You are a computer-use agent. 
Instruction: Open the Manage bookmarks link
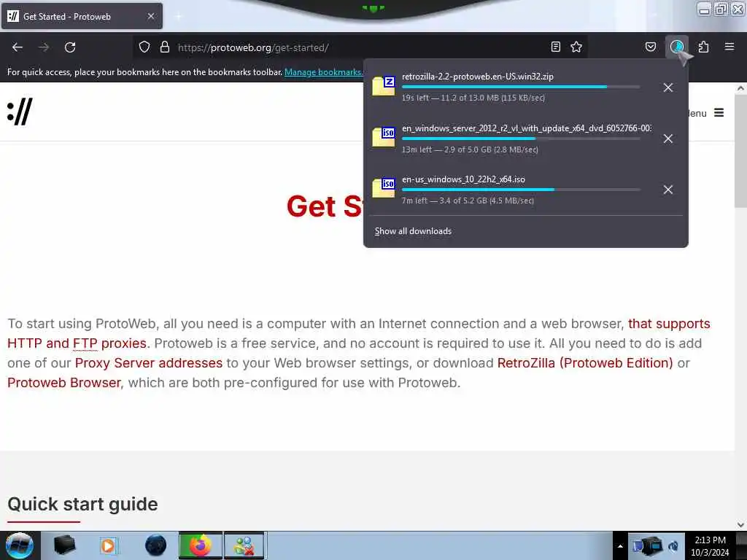tap(323, 72)
